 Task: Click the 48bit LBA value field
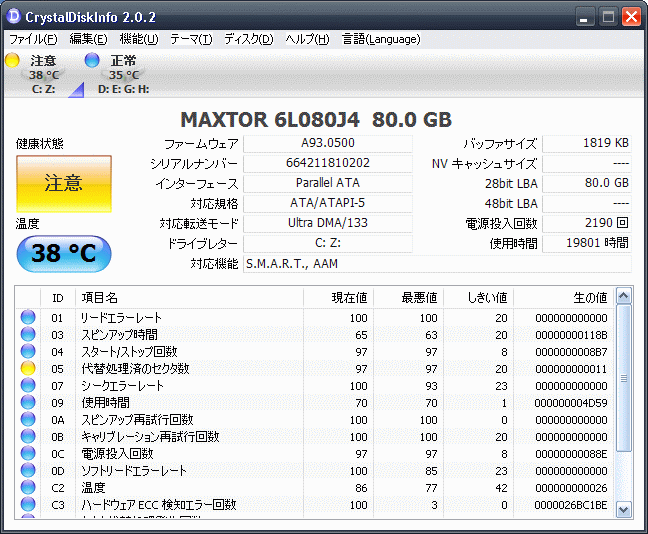pyautogui.click(x=587, y=203)
